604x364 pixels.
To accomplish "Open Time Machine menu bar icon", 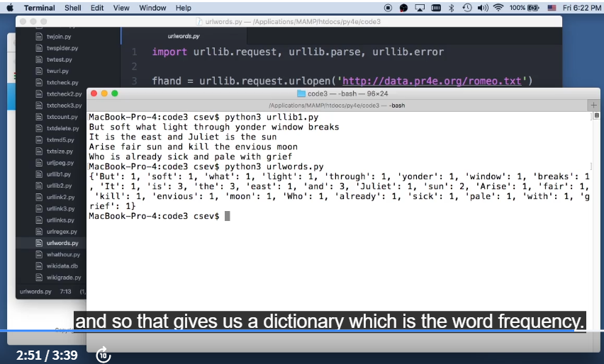I will 467,8.
